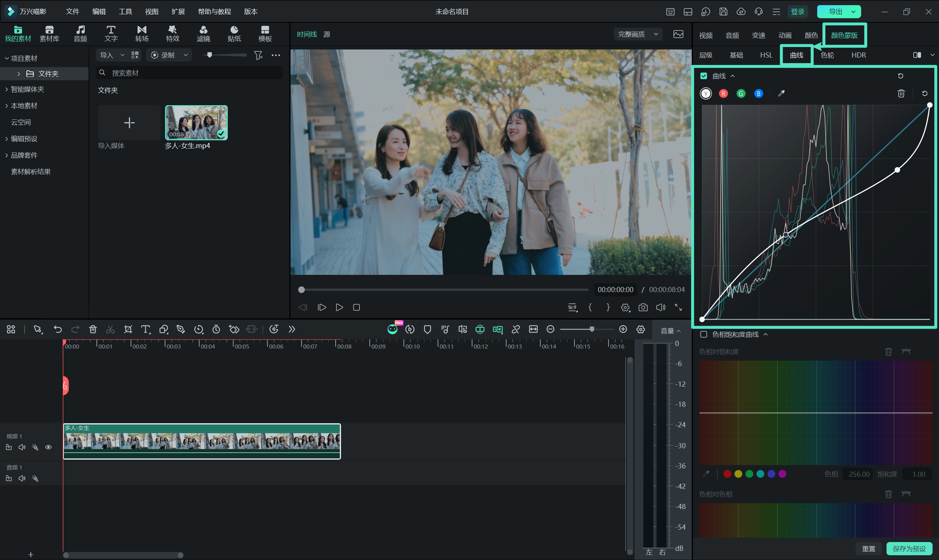Toggle visibility eye on 视频 1 track

click(x=48, y=447)
